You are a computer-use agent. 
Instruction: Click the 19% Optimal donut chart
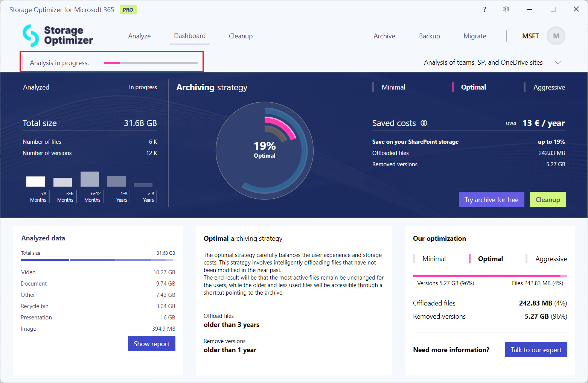point(265,150)
